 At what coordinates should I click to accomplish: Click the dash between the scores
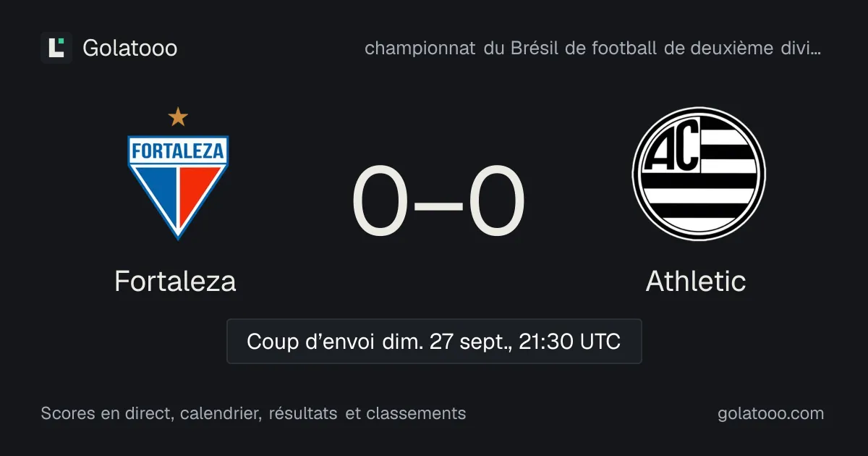(x=438, y=206)
